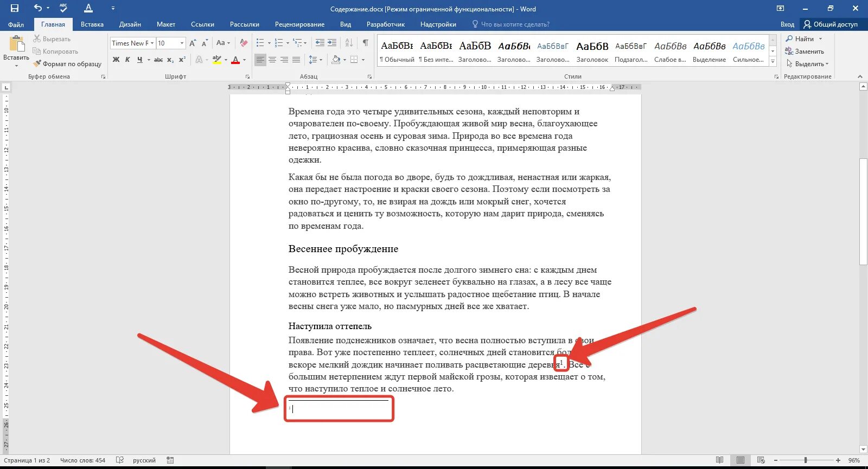The height and width of the screenshot is (469, 868).
Task: Show paragraph marks ¶
Action: pyautogui.click(x=366, y=43)
